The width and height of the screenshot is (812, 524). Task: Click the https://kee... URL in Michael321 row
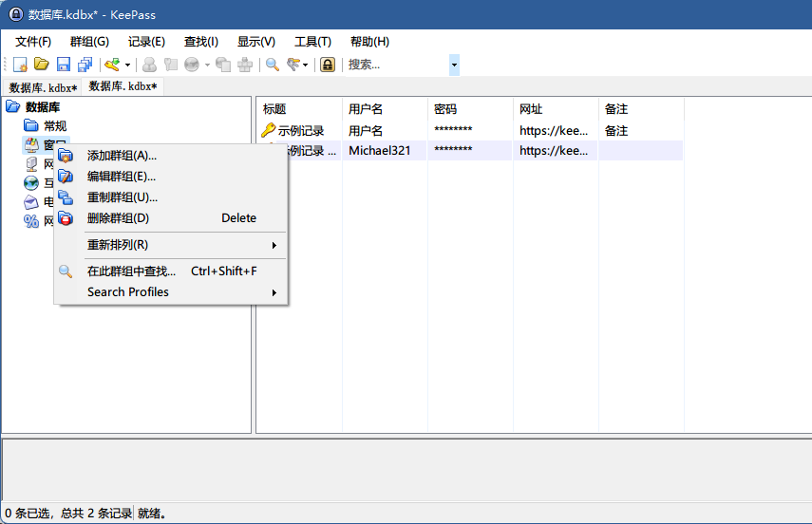(554, 151)
